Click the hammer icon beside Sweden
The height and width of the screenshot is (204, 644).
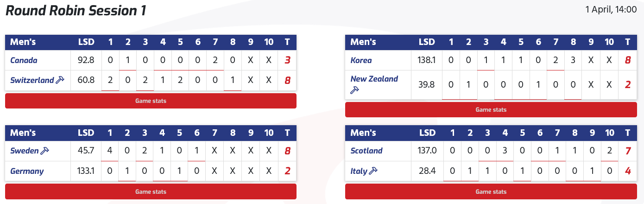pos(45,151)
